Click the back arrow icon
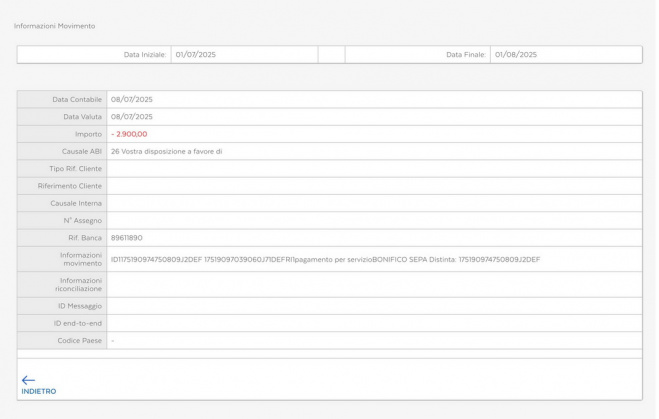 [28, 380]
